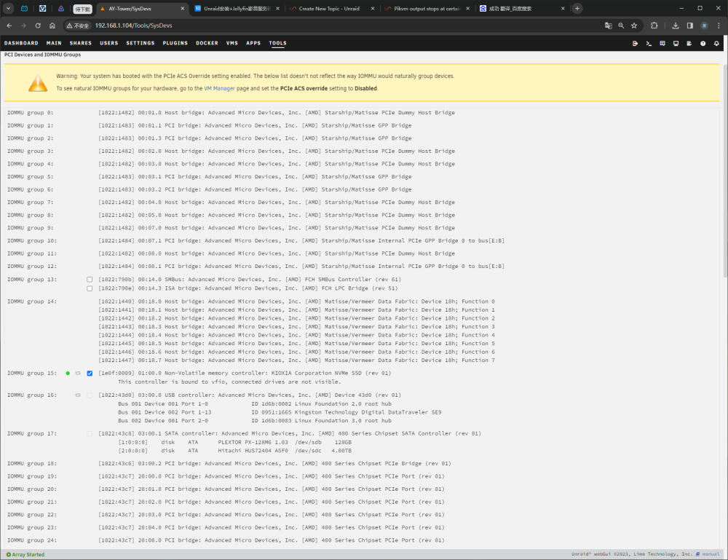
Task: Click the manual icon in the footer
Action: pos(698,554)
